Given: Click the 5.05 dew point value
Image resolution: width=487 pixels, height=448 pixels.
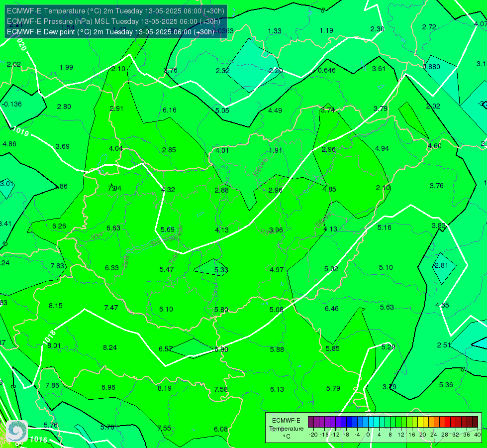Looking at the screenshot, I should [222, 111].
